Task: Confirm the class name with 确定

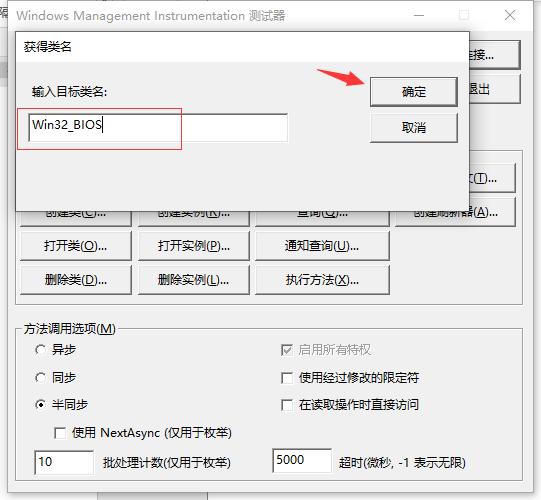Action: pos(414,92)
